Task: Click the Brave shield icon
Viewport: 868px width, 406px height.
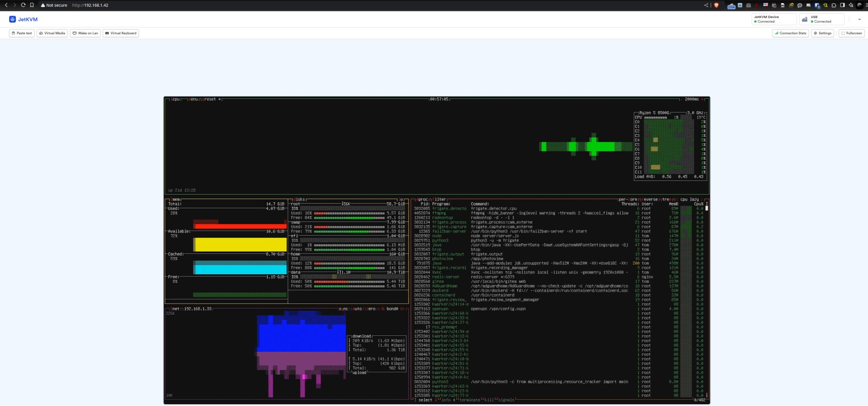Action: coord(716,5)
